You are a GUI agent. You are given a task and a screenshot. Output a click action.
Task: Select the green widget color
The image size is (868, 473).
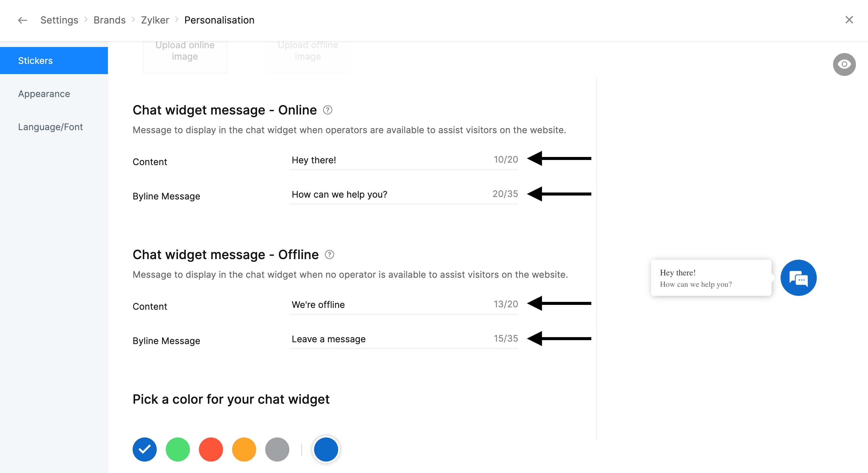(x=178, y=450)
